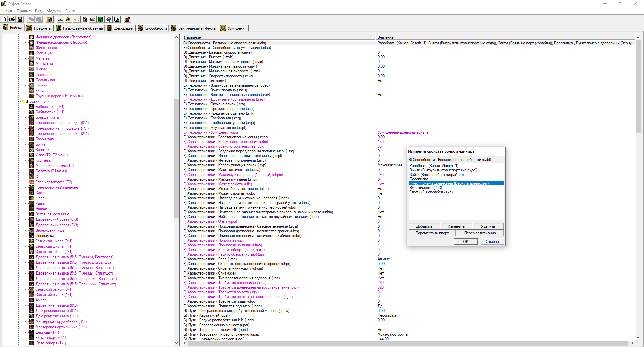644x347 pixels.
Task: Click the Test Map checkmark icon
Action: click(x=127, y=19)
